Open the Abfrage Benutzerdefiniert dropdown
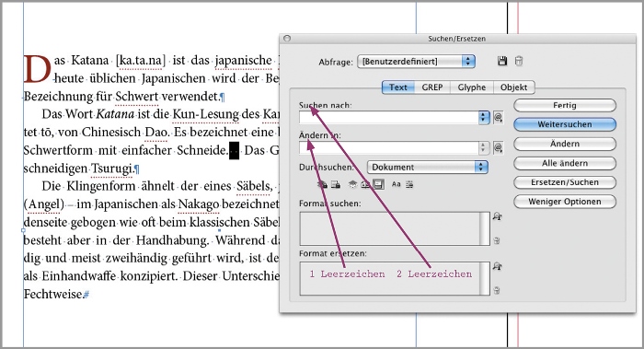The image size is (644, 349). pyautogui.click(x=416, y=62)
